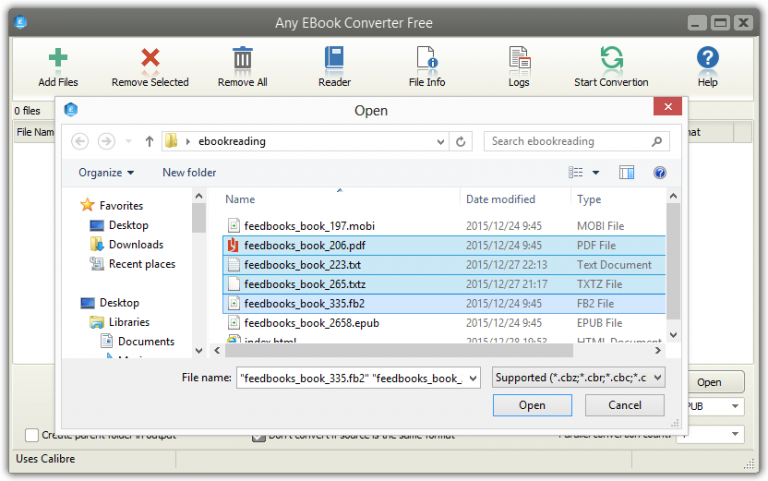Sort by Date modified column header
Viewport: 768px width, 481px height.
(x=501, y=199)
